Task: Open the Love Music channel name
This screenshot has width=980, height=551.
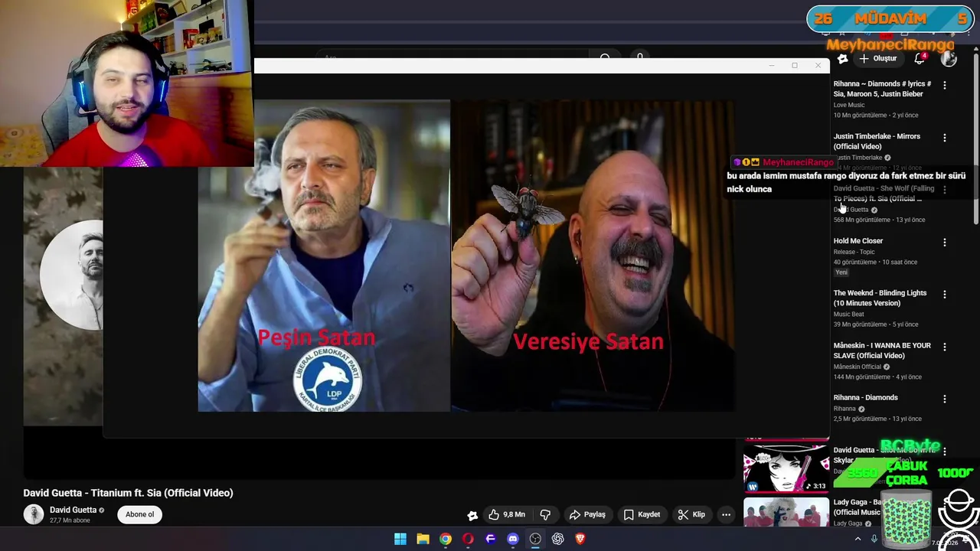Action: click(848, 105)
